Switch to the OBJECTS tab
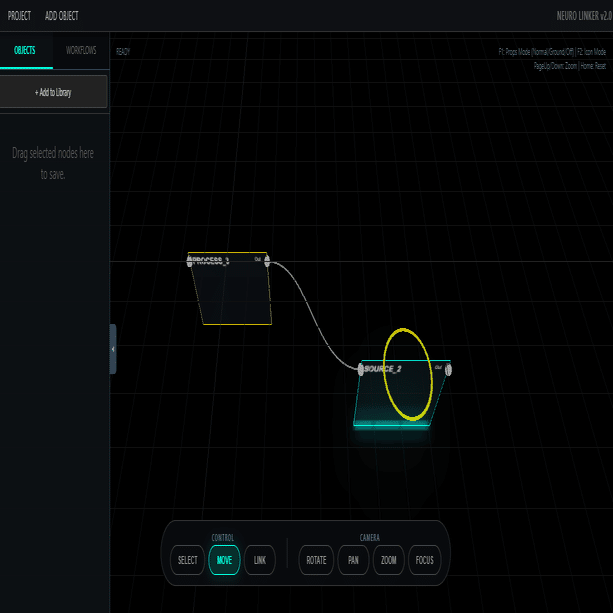 click(25, 50)
